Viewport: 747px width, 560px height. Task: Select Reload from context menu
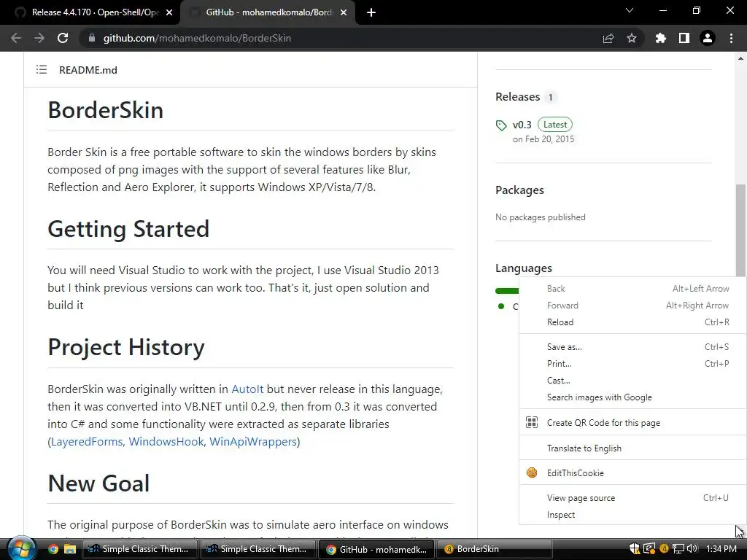pos(632,322)
